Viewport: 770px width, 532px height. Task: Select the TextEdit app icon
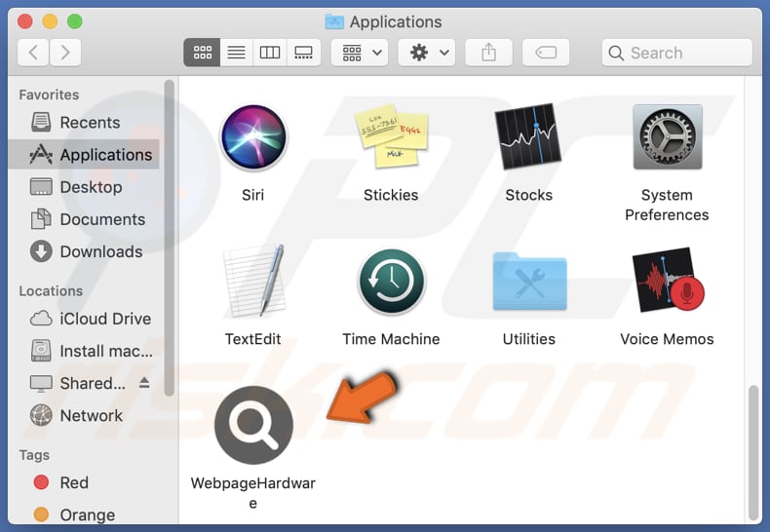point(253,281)
